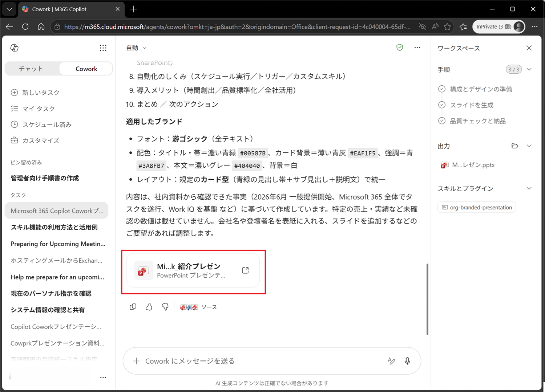Click the Copilot logo icon in sidebar
Image resolution: width=545 pixels, height=392 pixels.
pos(15,48)
